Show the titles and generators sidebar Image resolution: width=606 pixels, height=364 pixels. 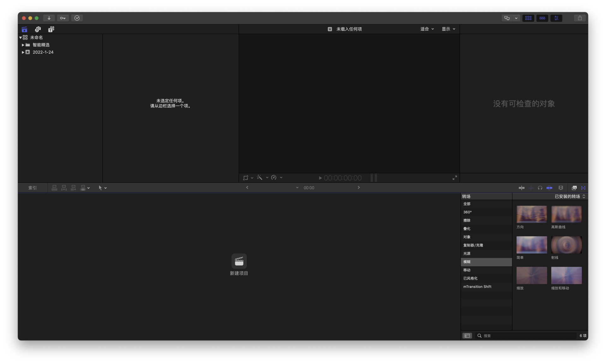click(x=51, y=29)
